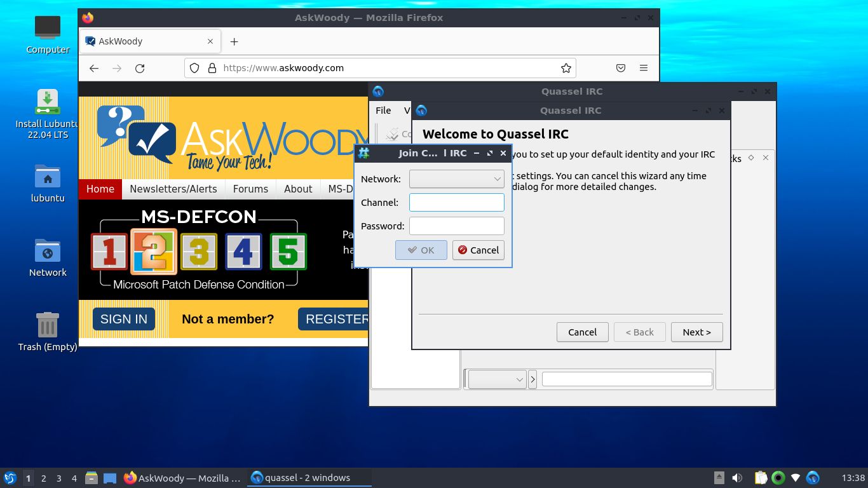The width and height of the screenshot is (868, 488).
Task: Click the SIGN IN button on AskWoody
Action: pos(124,319)
